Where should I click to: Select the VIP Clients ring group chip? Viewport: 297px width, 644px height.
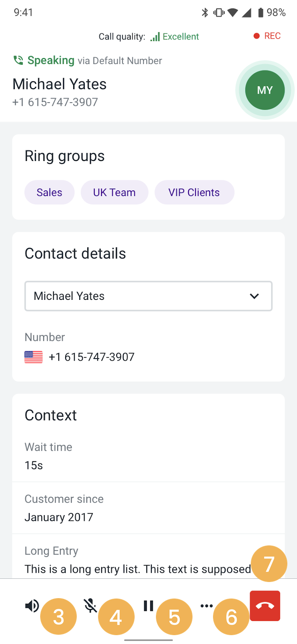[194, 192]
